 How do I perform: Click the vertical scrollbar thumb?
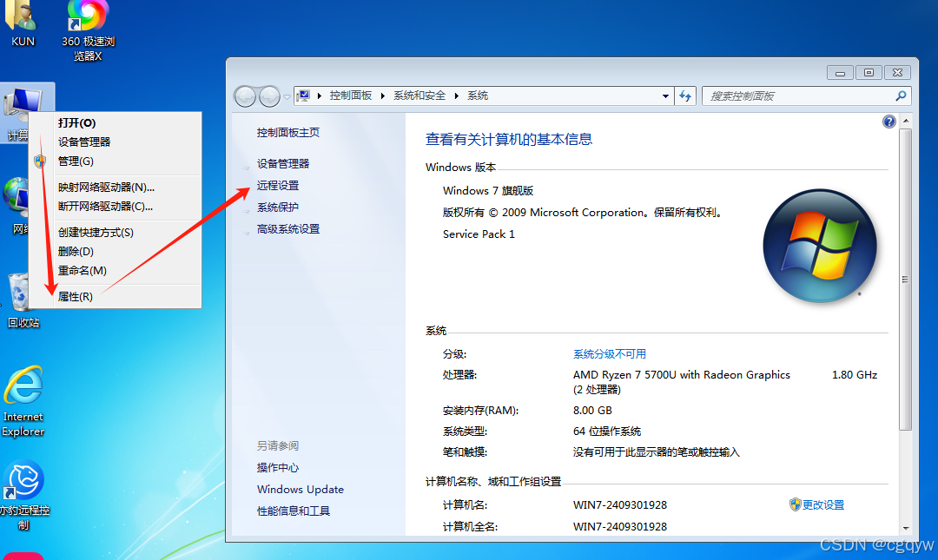tap(905, 280)
